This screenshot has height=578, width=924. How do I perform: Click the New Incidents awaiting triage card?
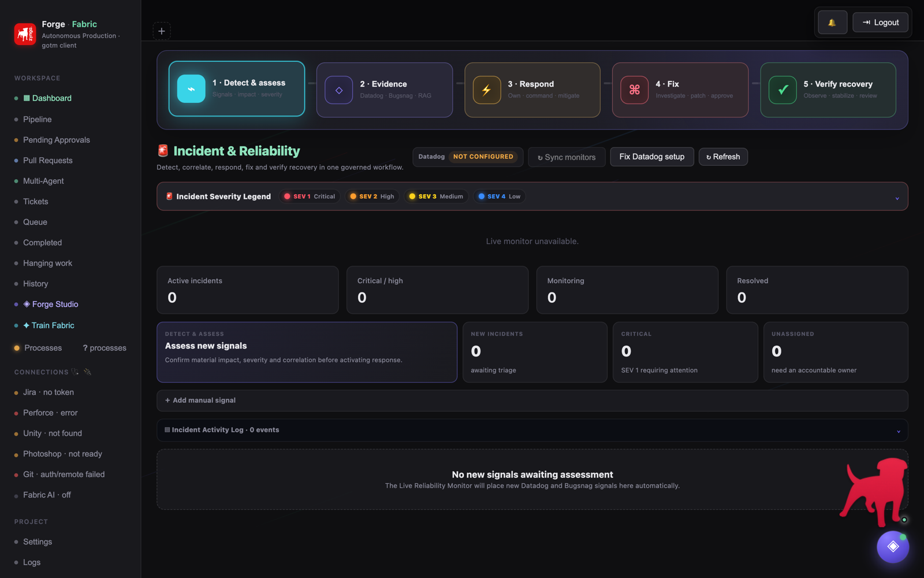(x=535, y=353)
